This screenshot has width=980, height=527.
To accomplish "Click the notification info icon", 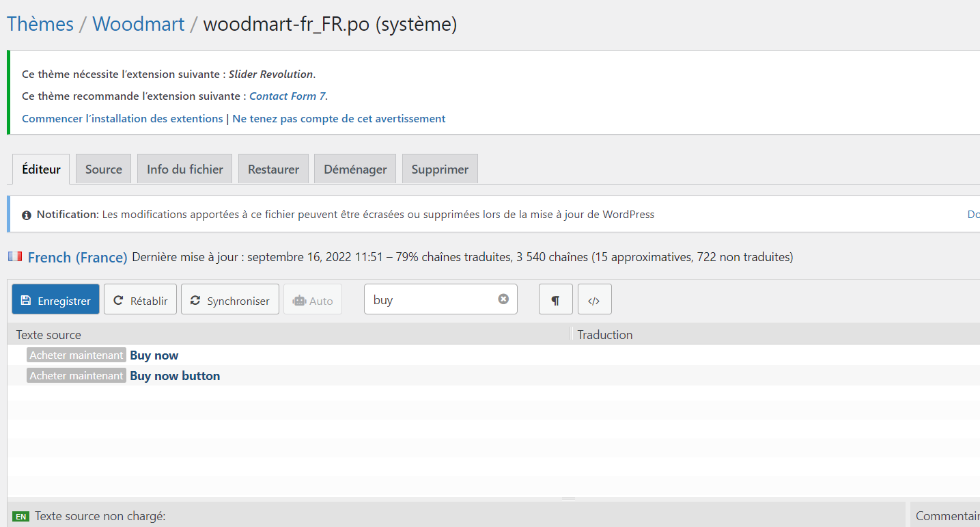I will tap(27, 215).
